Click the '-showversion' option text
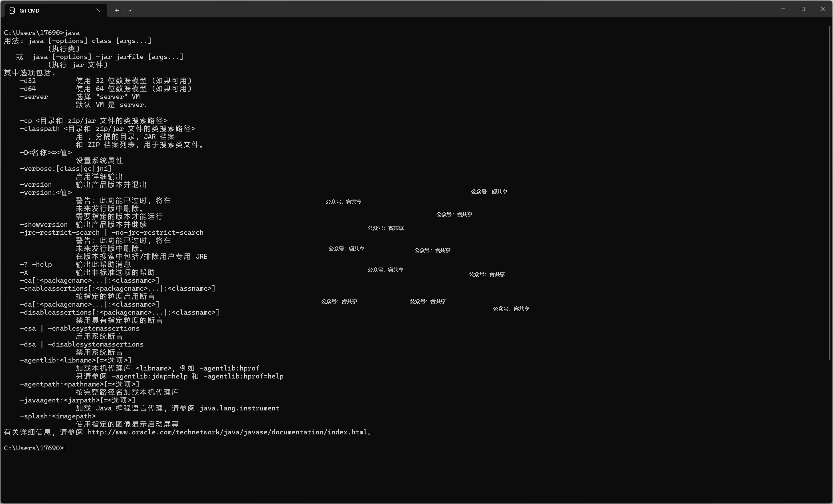 click(44, 224)
